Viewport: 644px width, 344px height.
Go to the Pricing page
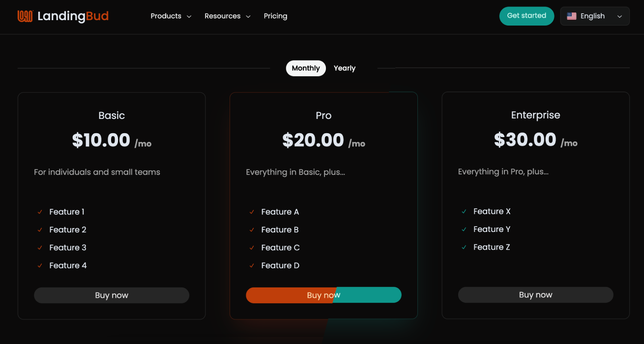click(275, 16)
